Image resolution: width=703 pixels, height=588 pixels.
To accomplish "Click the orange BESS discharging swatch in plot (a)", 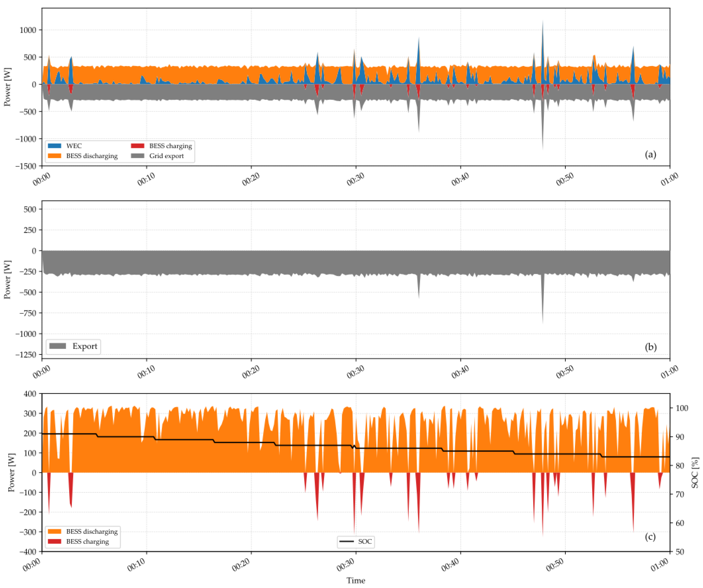I will click(55, 156).
